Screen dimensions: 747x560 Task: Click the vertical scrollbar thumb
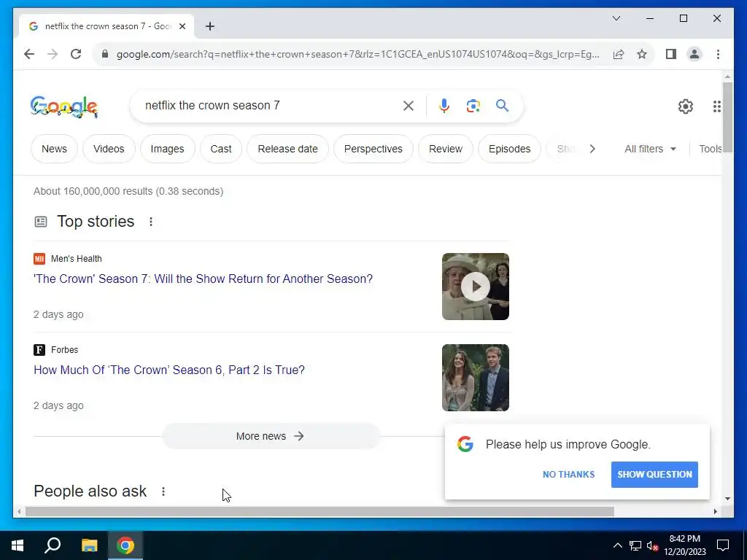pyautogui.click(x=727, y=117)
